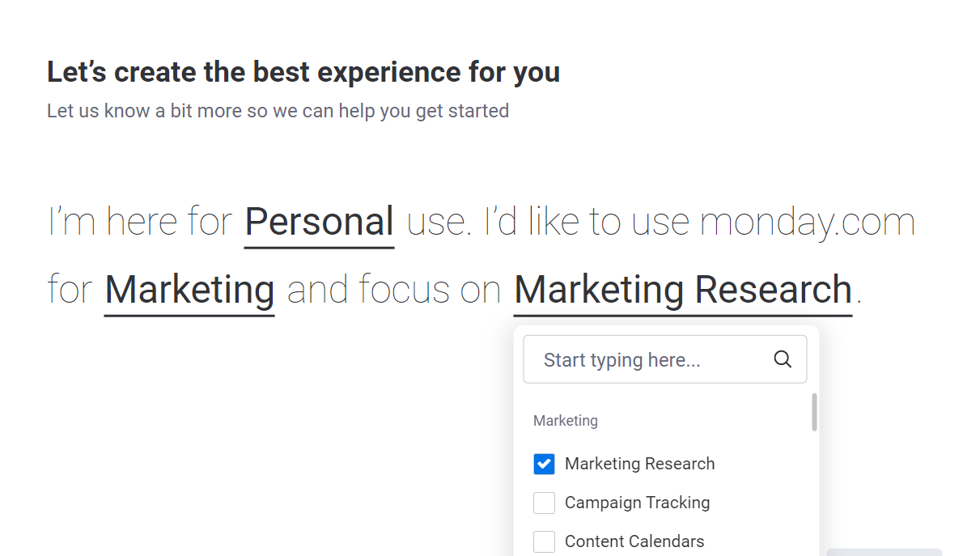The height and width of the screenshot is (556, 980).
Task: Tick the Campaign Tracking checkbox
Action: pos(544,503)
